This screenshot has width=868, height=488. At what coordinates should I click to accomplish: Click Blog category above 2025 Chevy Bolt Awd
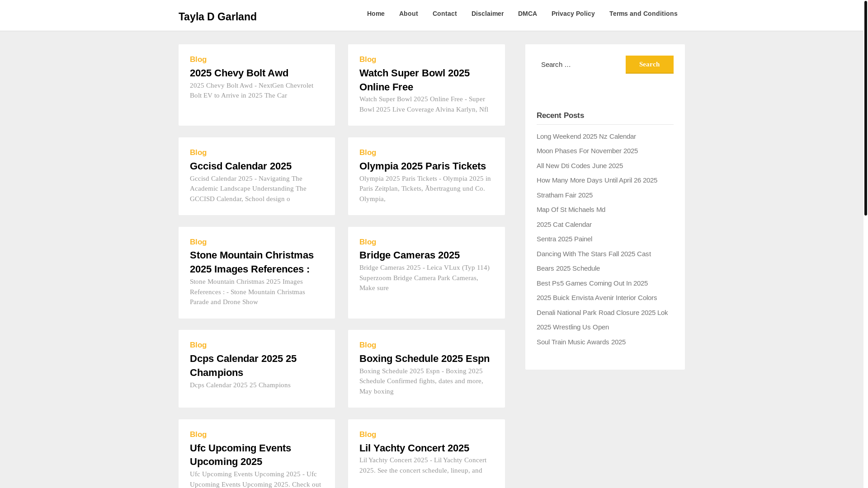pyautogui.click(x=198, y=60)
